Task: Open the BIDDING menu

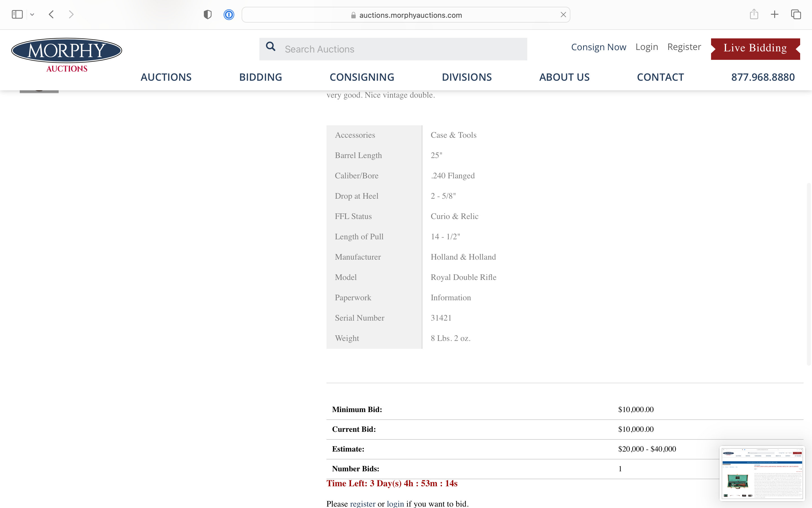Action: 261,77
